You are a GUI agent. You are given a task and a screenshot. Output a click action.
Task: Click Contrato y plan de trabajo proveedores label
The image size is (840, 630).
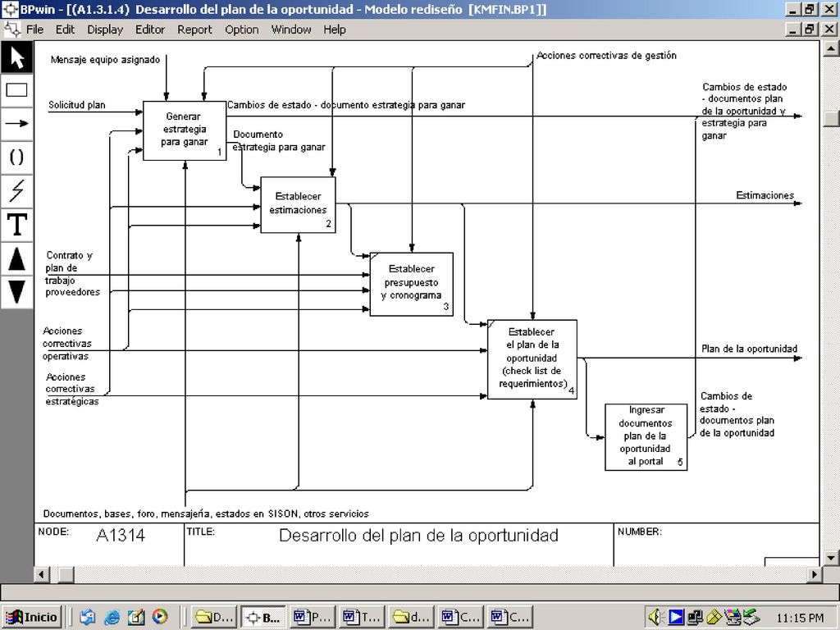[x=72, y=274]
